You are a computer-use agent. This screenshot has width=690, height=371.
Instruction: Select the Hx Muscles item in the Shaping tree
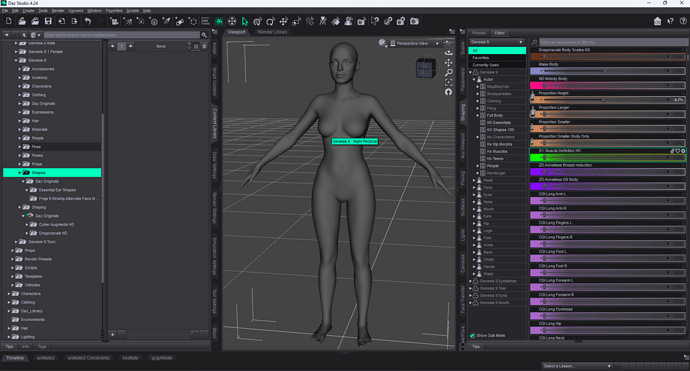497,151
